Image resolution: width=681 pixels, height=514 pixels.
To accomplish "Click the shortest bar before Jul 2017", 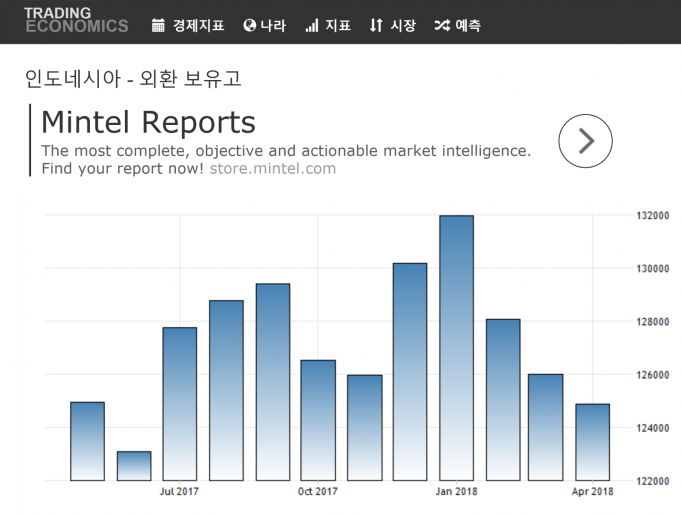I will pyautogui.click(x=134, y=466).
